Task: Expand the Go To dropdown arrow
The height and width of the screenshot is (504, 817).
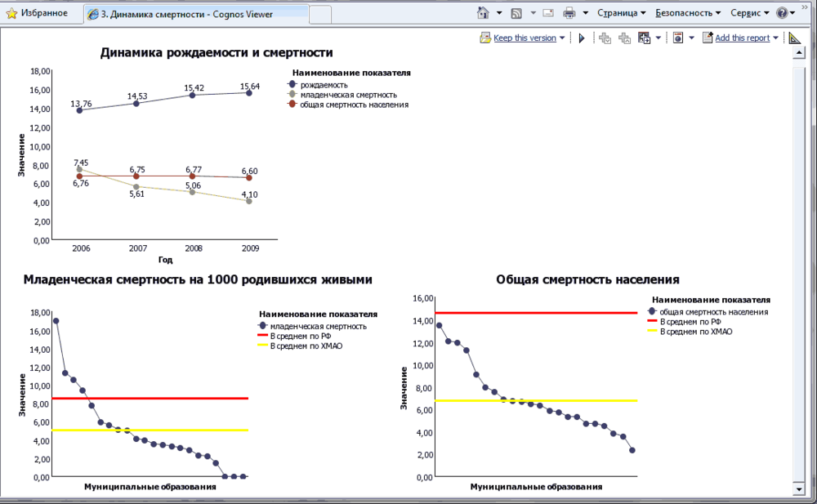Action: pos(658,38)
